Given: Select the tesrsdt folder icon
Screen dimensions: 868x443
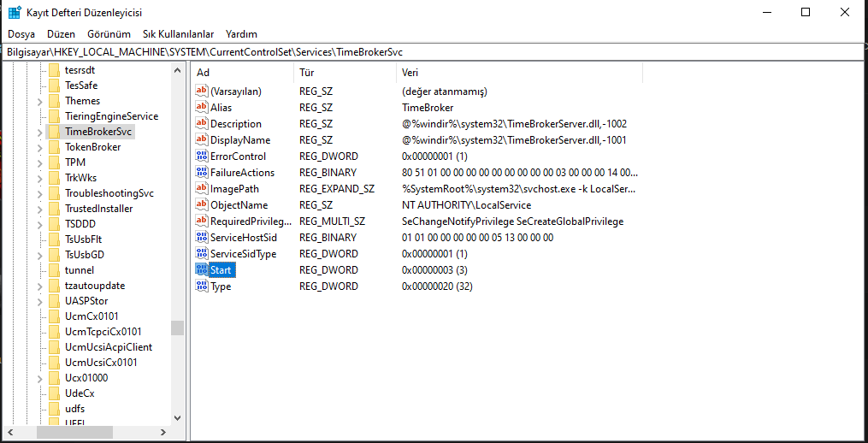Looking at the screenshot, I should 54,70.
